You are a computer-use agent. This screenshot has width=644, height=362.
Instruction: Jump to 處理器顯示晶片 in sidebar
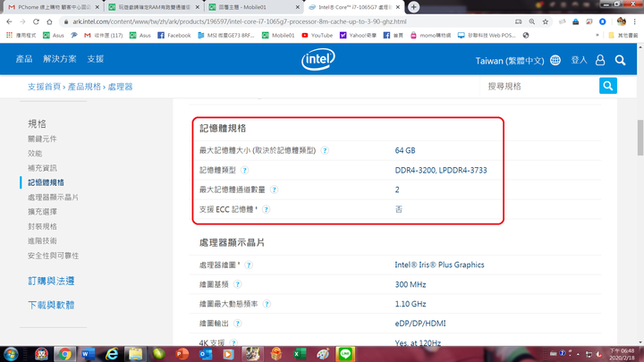point(53,197)
